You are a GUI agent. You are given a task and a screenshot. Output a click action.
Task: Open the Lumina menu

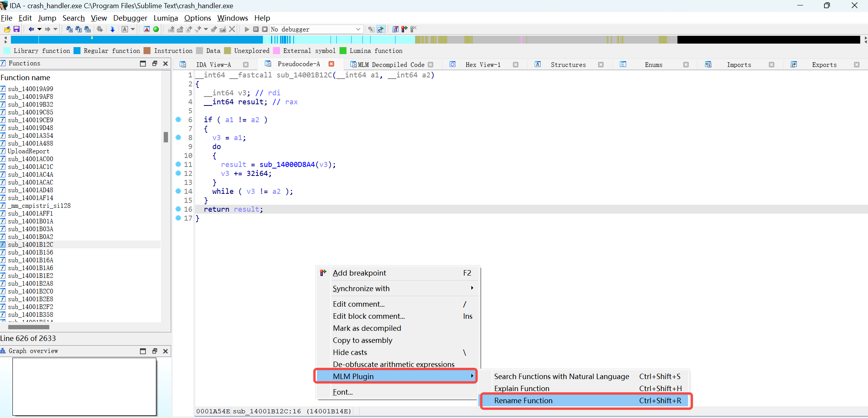166,18
